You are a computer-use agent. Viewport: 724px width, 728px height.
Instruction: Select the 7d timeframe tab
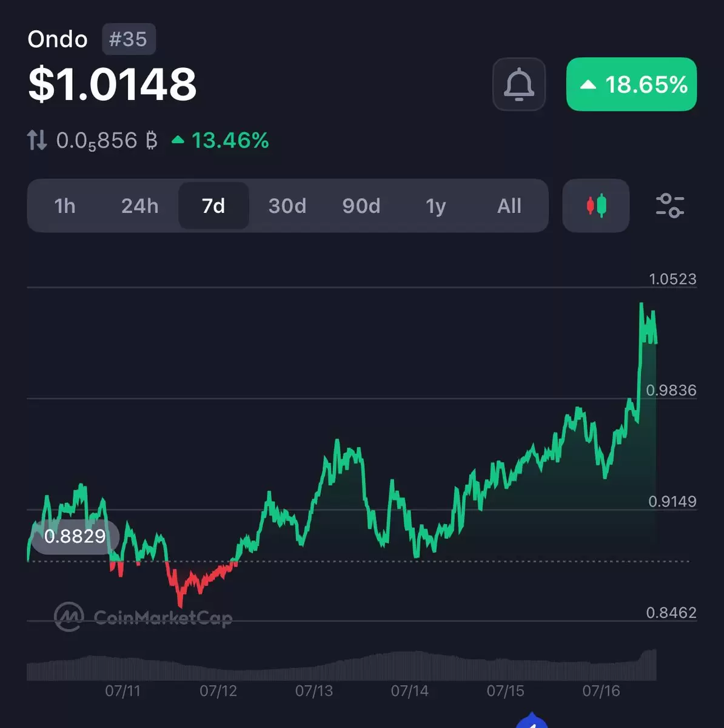pyautogui.click(x=213, y=206)
